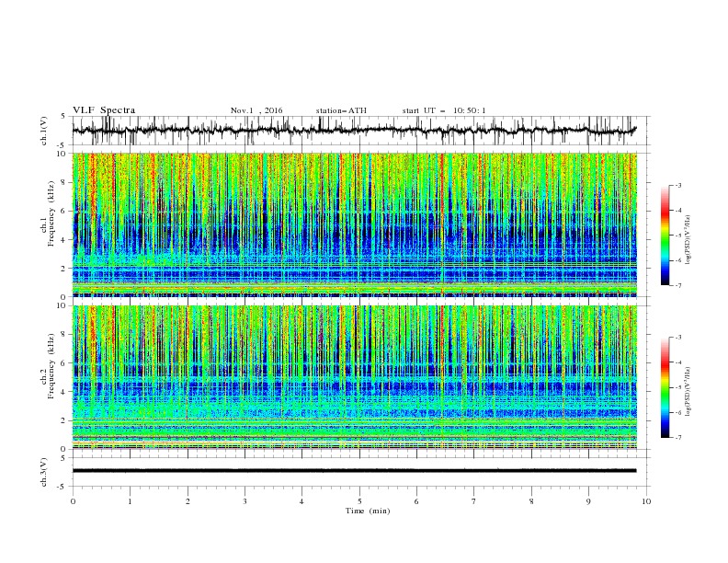The width and height of the screenshot is (728, 563).
Task: Click the "ch.3(V)" waveform axis label
Action: [x=44, y=472]
